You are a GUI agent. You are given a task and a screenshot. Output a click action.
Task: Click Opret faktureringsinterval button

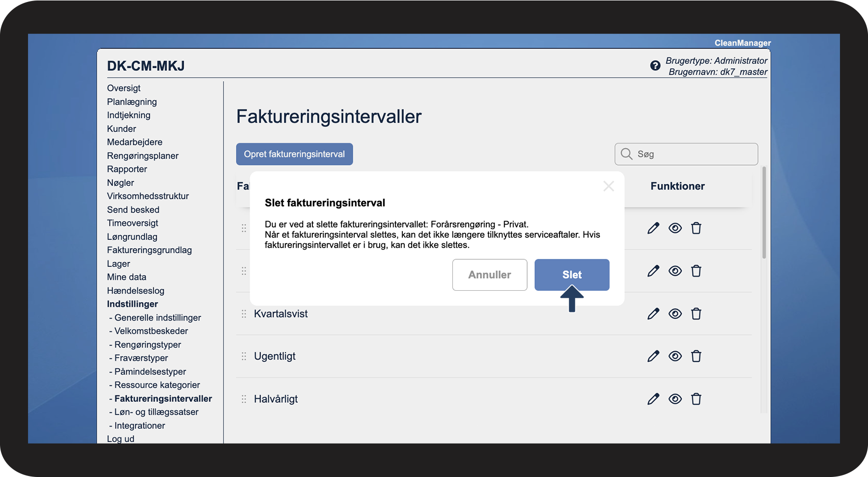click(x=295, y=154)
